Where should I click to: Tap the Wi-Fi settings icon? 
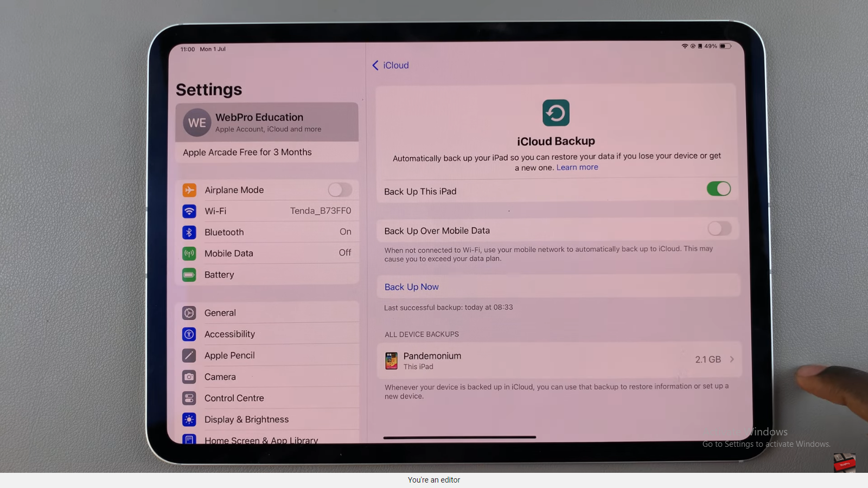(189, 211)
